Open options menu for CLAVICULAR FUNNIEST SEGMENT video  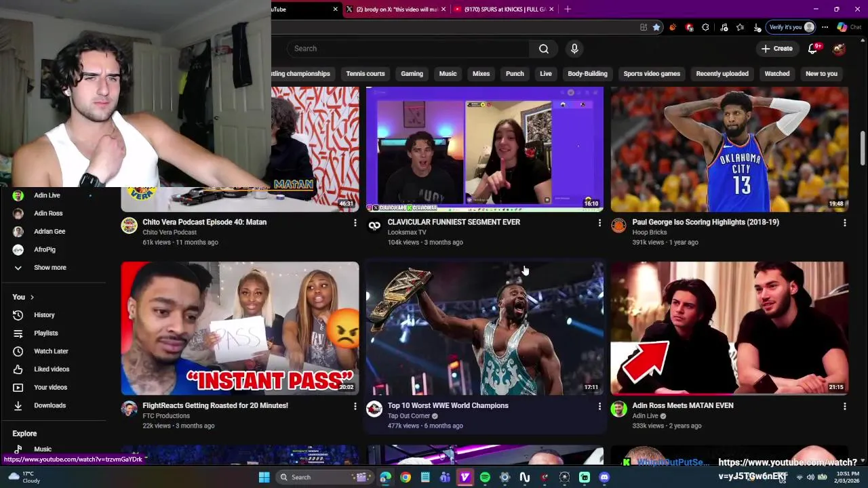point(599,222)
